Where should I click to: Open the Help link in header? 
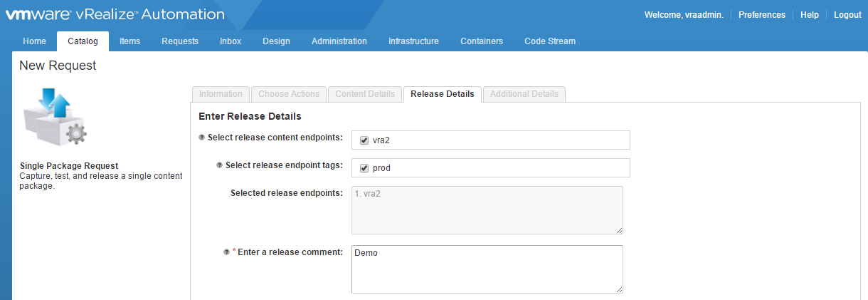[809, 15]
